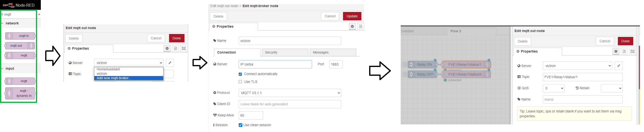Open the QoS dropdown
This screenshot has width=644, height=132.
553,88
